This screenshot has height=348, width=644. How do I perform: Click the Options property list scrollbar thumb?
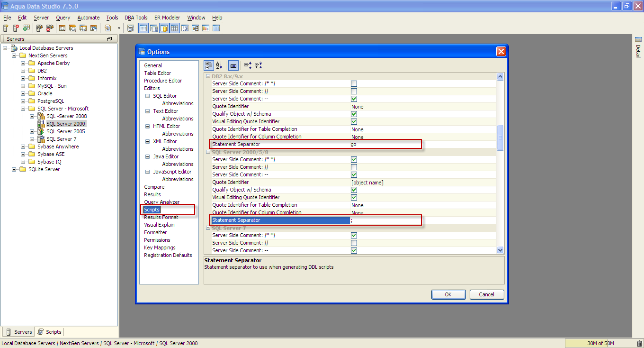pyautogui.click(x=501, y=138)
